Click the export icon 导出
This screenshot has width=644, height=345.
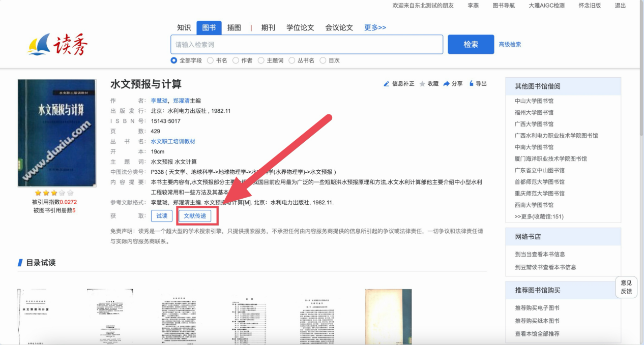coord(472,83)
